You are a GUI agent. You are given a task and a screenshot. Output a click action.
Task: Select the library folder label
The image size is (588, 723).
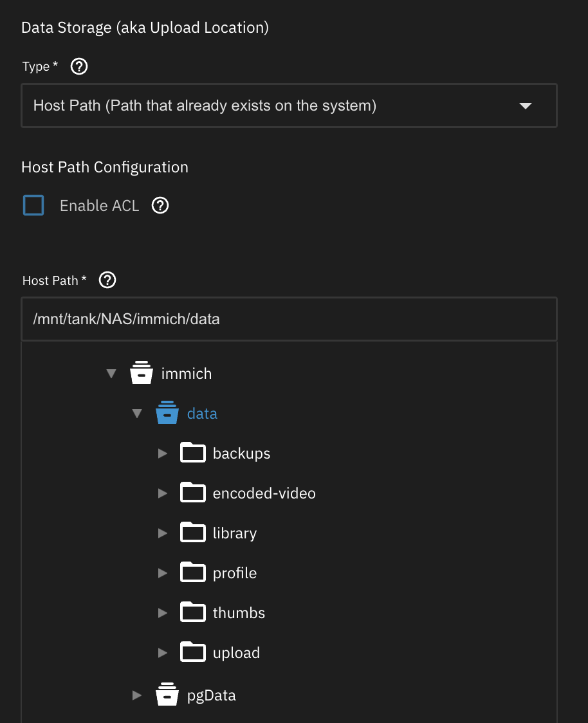[235, 533]
